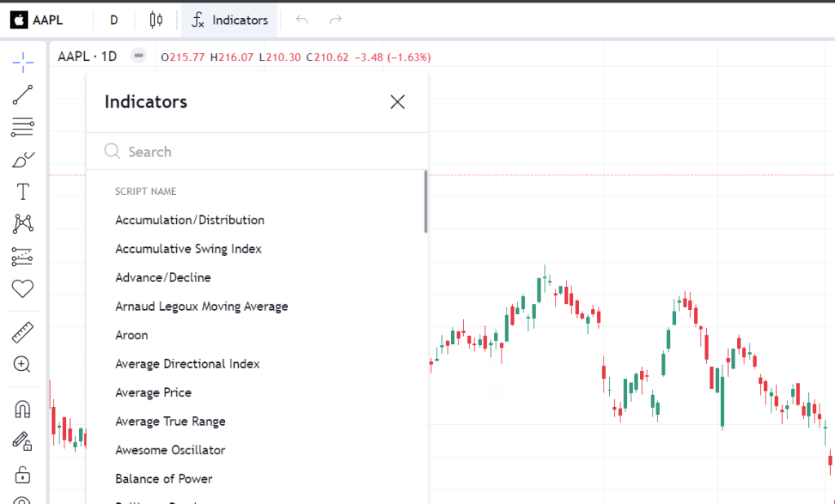Select the text annotation tool

[23, 192]
